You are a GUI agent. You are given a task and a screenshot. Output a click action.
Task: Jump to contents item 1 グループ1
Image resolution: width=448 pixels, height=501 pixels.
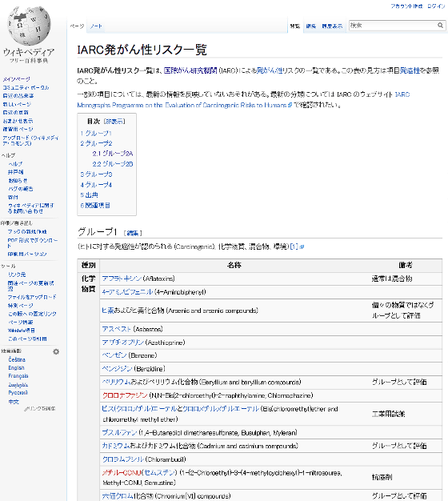tap(96, 133)
